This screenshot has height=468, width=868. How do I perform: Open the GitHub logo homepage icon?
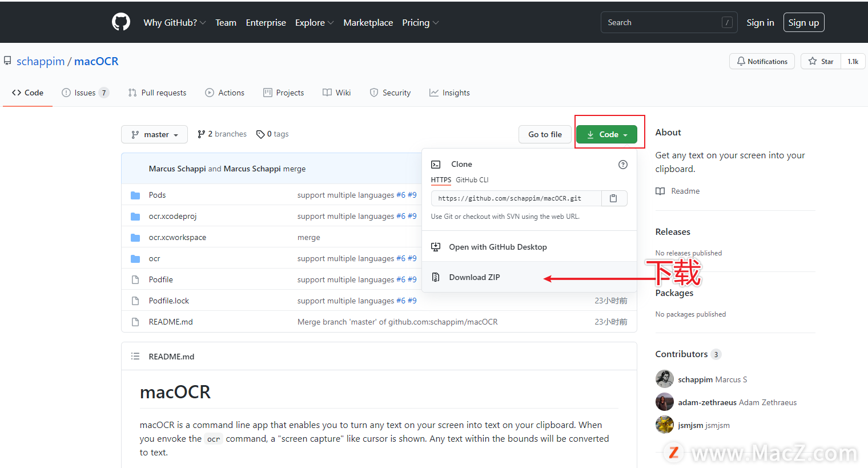point(121,22)
